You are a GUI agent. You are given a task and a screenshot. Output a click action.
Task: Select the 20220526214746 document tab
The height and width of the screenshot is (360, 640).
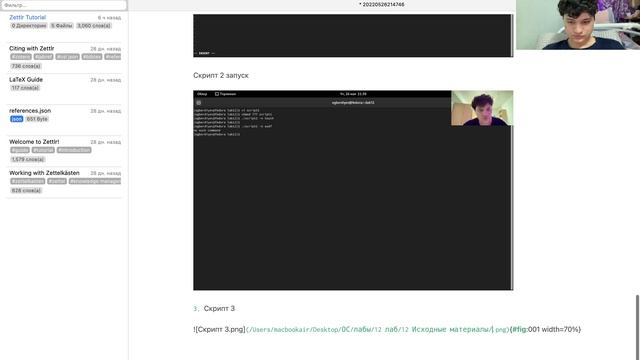(382, 4)
